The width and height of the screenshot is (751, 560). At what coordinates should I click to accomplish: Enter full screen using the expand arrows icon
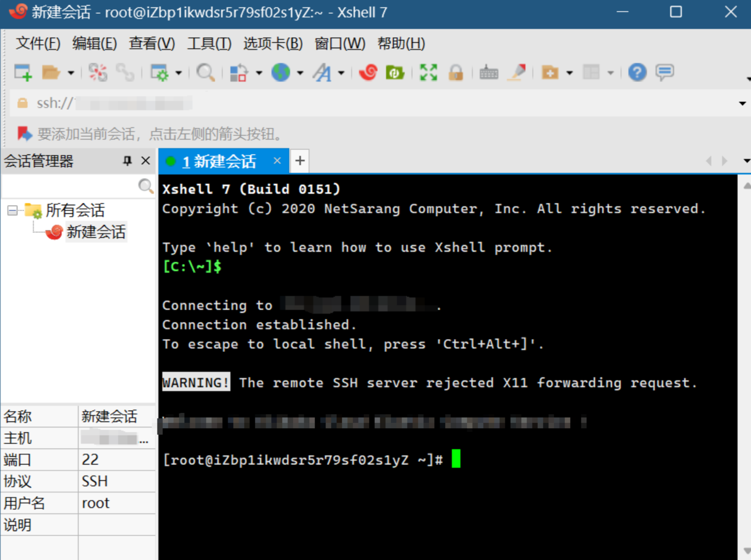[x=428, y=73]
